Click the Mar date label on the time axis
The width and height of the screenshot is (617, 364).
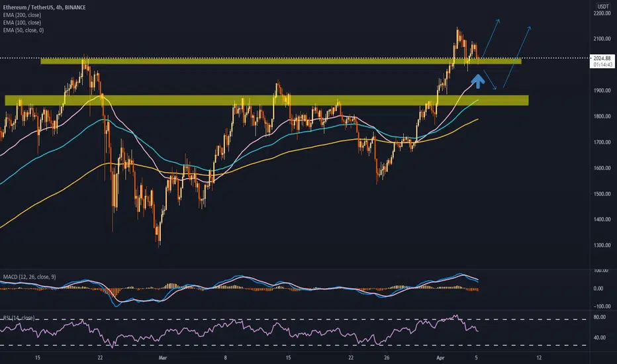click(163, 357)
